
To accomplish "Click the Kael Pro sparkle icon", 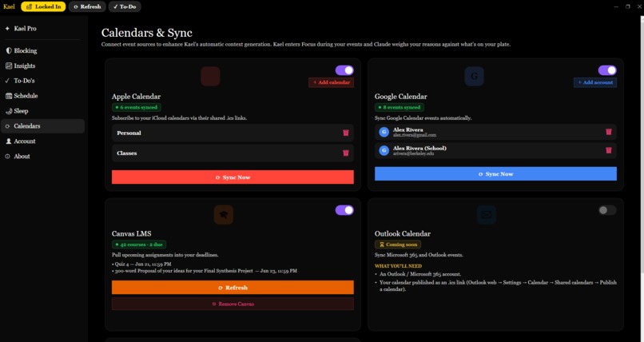I will [7, 29].
